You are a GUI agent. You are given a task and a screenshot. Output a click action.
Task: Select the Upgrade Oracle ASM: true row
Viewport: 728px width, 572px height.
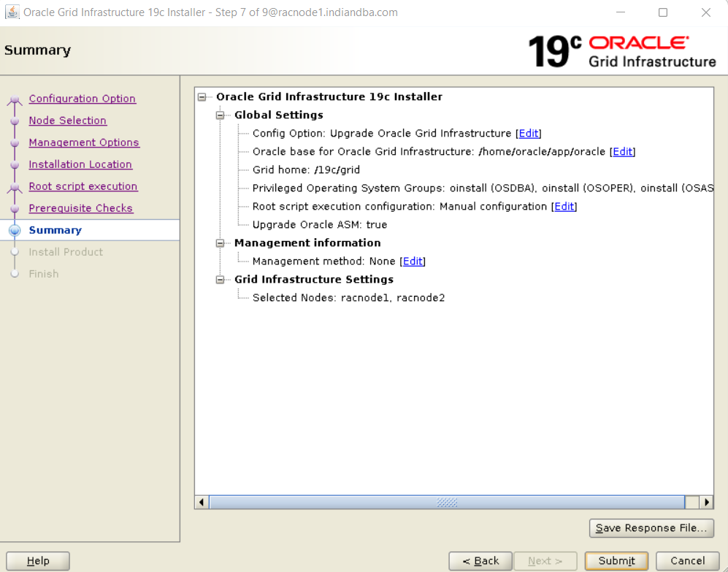320,225
